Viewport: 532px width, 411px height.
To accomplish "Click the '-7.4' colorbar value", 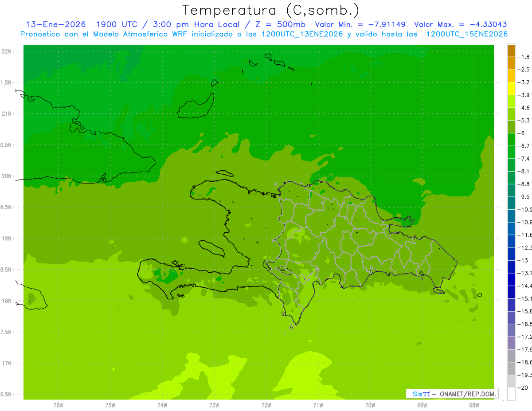I will [x=524, y=158].
